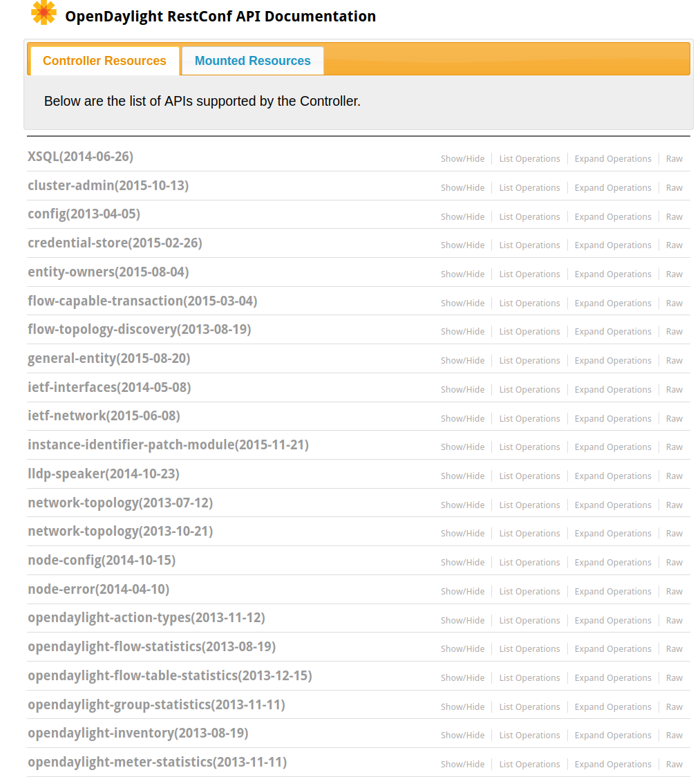Toggle Show/Hide for entity-owners row
The width and height of the screenshot is (700, 777).
click(x=463, y=274)
